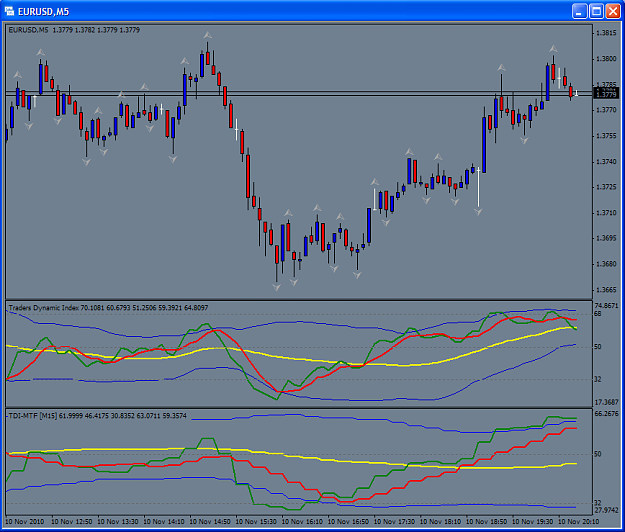Click the chart window icon in title bar

point(9,12)
